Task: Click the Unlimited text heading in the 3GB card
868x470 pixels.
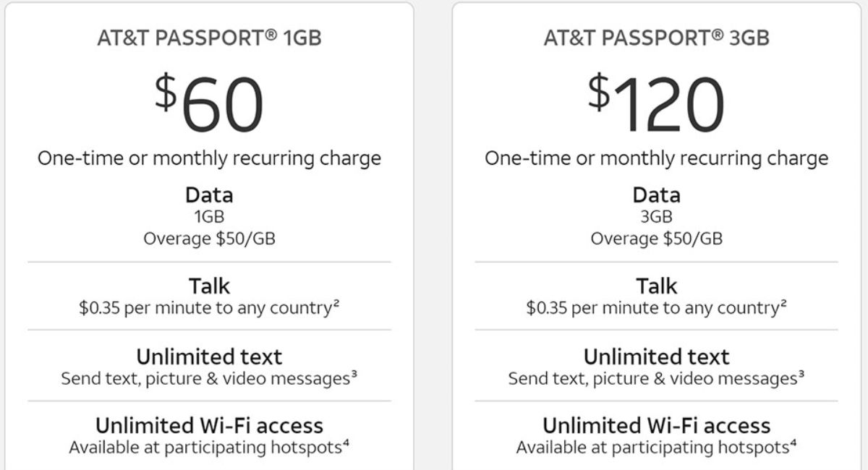Action: 656,356
